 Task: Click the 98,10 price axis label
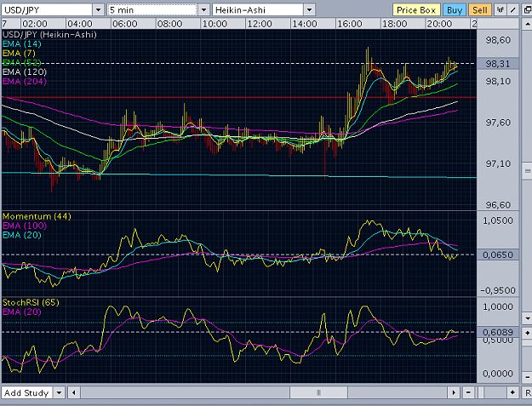498,82
